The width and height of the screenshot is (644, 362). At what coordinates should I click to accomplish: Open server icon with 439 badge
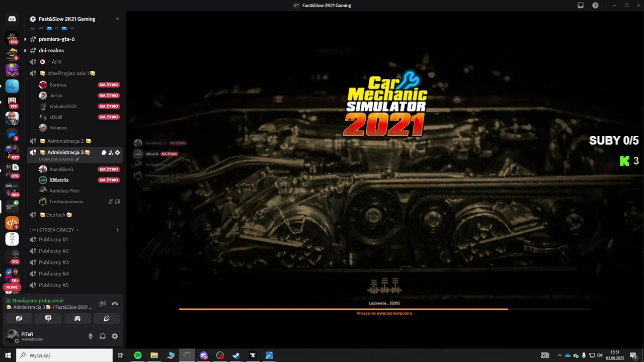12,151
